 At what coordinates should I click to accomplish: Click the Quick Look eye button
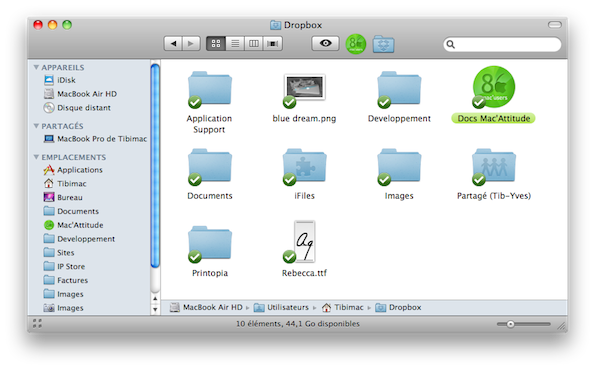325,43
